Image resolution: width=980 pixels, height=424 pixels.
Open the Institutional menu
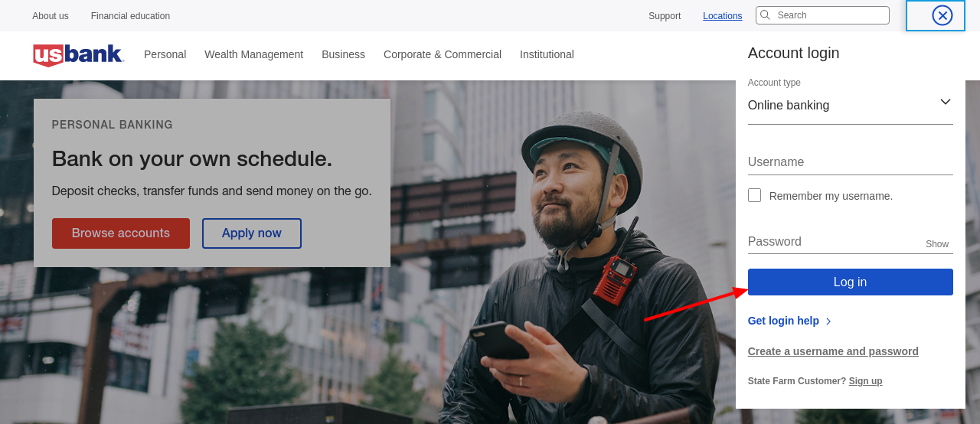coord(547,54)
